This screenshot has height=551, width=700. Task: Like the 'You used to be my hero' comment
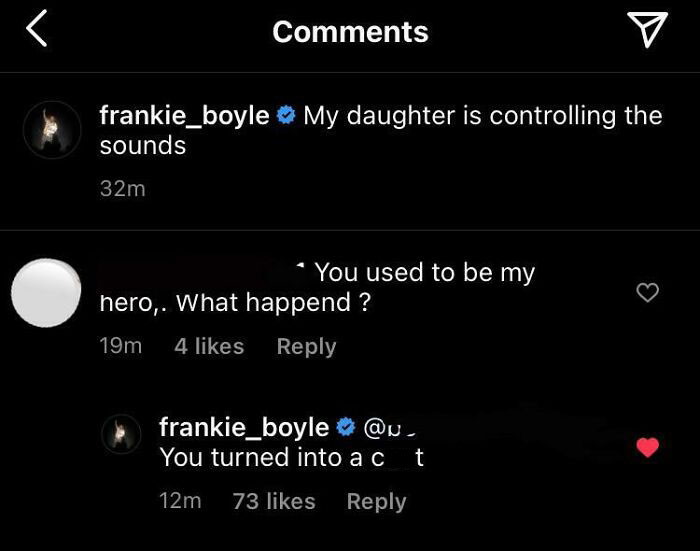coord(648,293)
